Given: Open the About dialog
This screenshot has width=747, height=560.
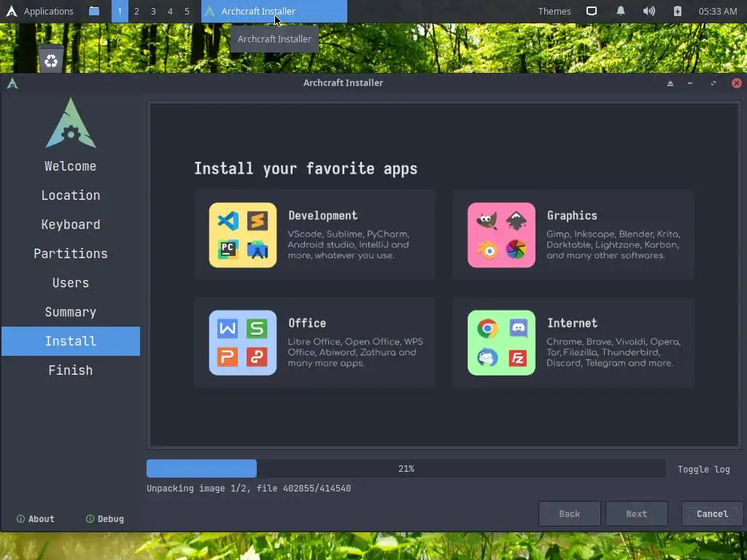Looking at the screenshot, I should (x=36, y=519).
